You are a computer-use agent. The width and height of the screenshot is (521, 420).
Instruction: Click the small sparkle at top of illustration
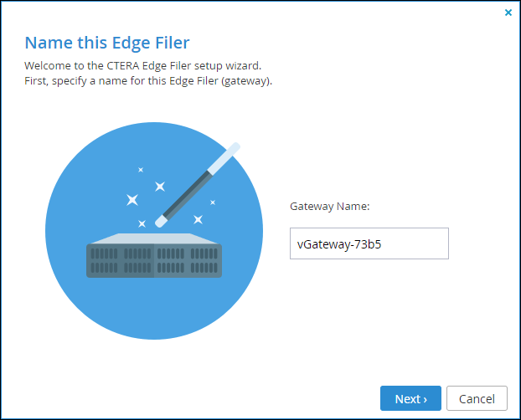pyautogui.click(x=141, y=170)
